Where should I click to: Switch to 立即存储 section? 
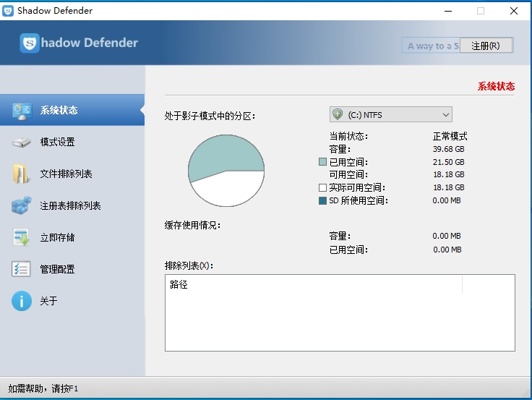(x=72, y=237)
